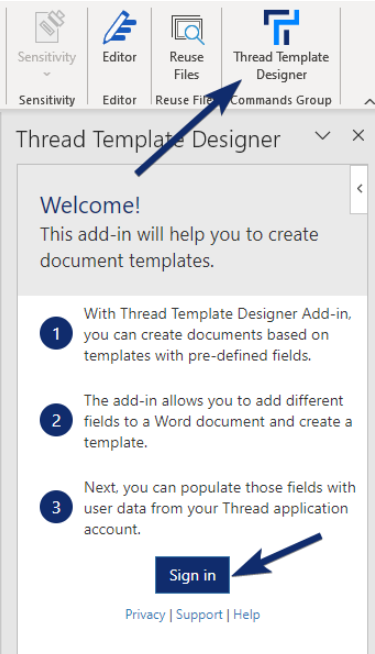The height and width of the screenshot is (654, 375).
Task: Launch the Editor ribbon tool
Action: tap(120, 38)
